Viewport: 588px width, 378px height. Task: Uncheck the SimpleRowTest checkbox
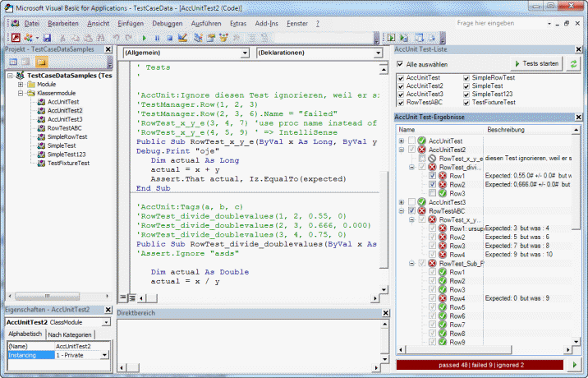pos(466,77)
